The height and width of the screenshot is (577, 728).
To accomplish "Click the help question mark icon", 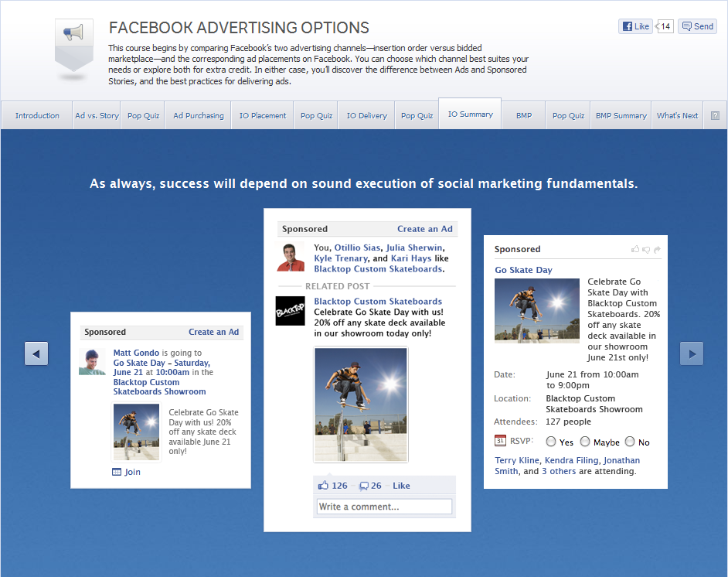I will coord(715,116).
